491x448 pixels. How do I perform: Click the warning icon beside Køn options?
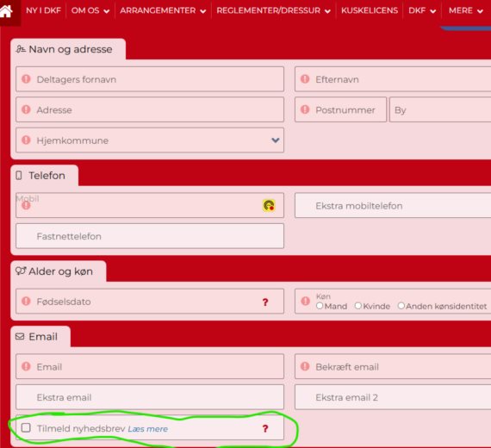point(305,301)
